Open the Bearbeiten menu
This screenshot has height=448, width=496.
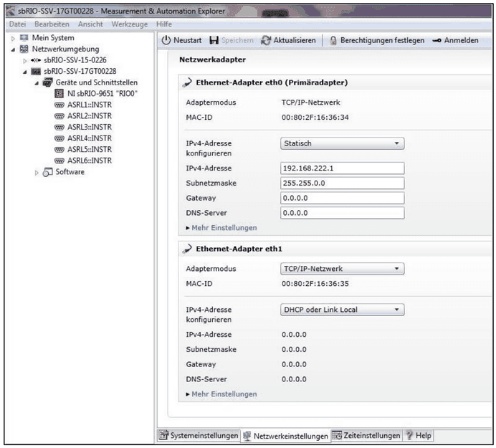[52, 24]
